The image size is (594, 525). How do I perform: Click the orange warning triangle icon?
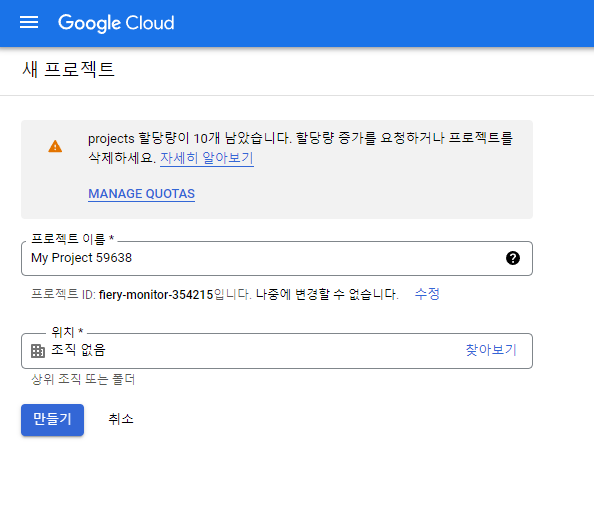tap(55, 146)
